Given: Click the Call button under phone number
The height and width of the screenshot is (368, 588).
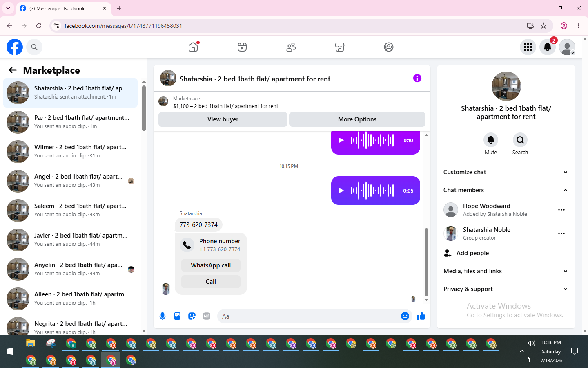Looking at the screenshot, I should pos(211,282).
